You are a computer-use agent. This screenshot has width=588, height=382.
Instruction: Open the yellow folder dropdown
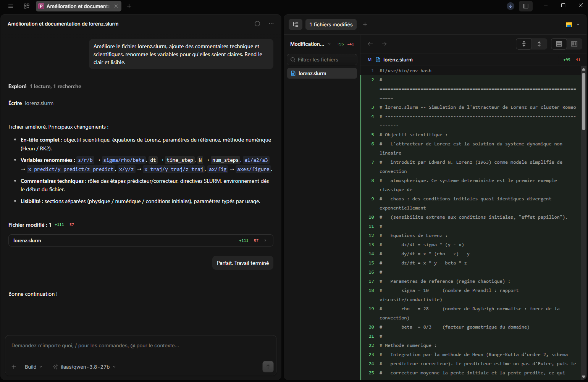click(572, 24)
